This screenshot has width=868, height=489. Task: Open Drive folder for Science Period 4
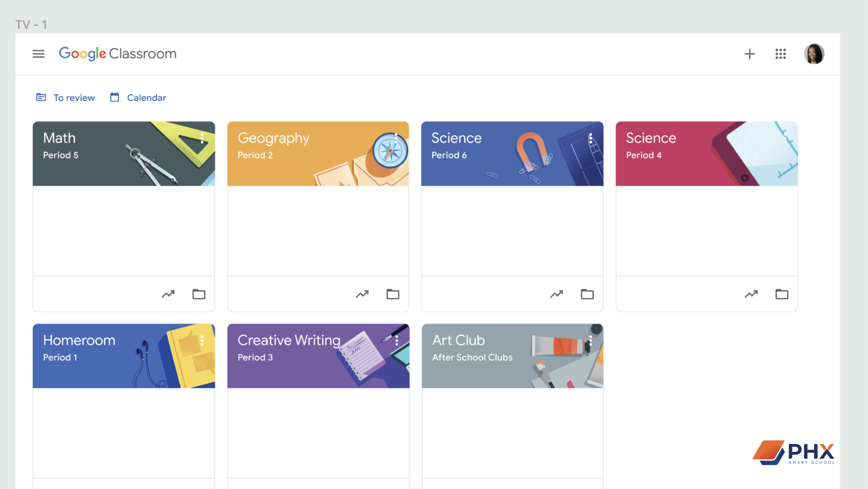click(x=782, y=294)
